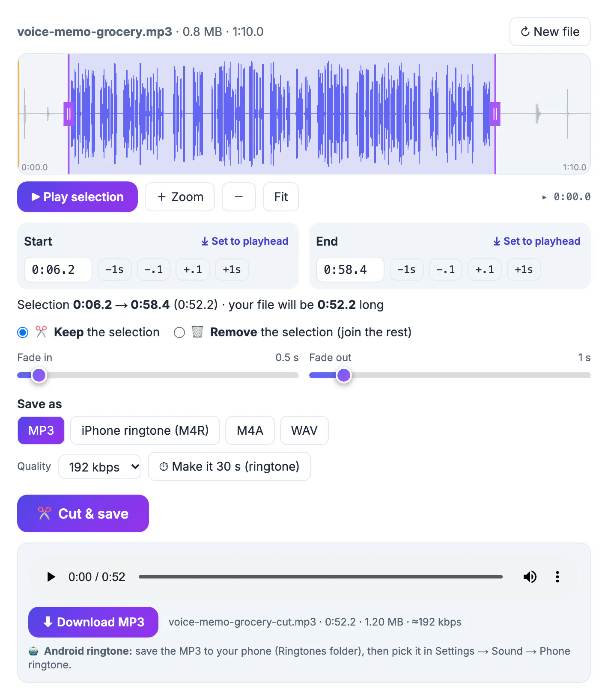Choose iPhone ringtone (M4R) format
Screen dimensions: 608x700
point(145,430)
